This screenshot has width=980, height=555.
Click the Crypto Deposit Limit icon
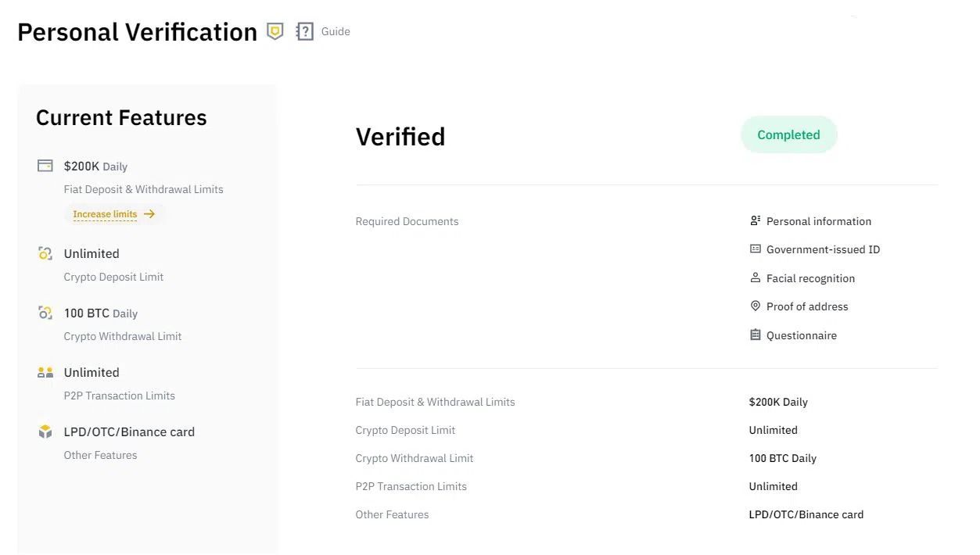coord(45,253)
